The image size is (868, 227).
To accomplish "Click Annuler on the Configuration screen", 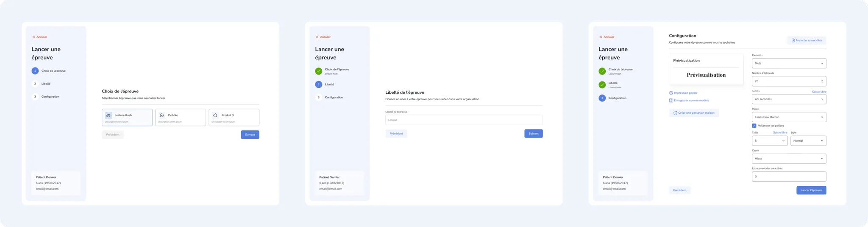I will point(607,37).
